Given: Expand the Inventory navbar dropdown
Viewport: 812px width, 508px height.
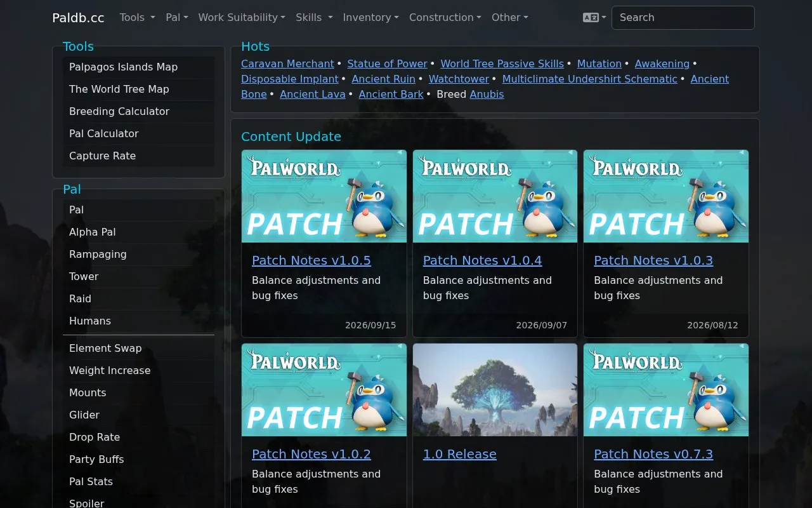Looking at the screenshot, I should (371, 18).
